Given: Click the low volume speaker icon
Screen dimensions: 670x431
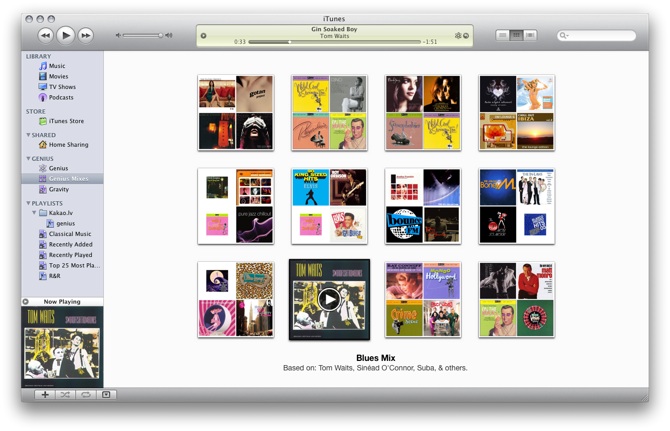Looking at the screenshot, I should click(118, 35).
